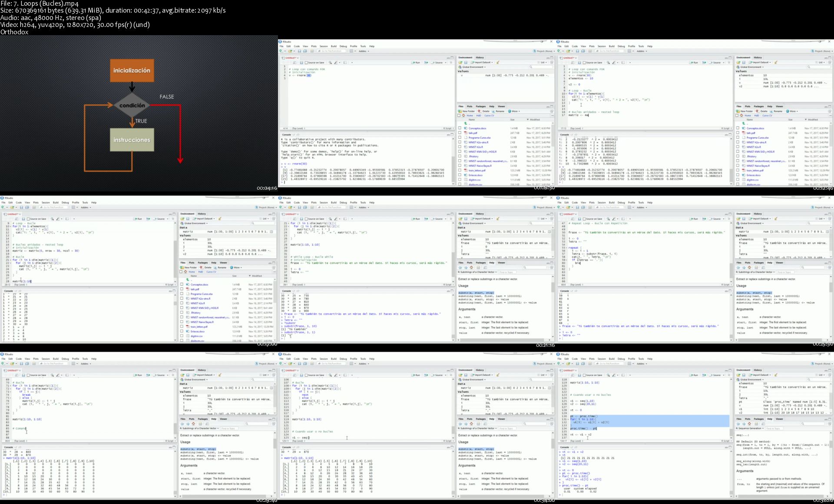Click Rename button in the 00:12:46 frame
Screen dimensions: 834x504
click(x=776, y=111)
